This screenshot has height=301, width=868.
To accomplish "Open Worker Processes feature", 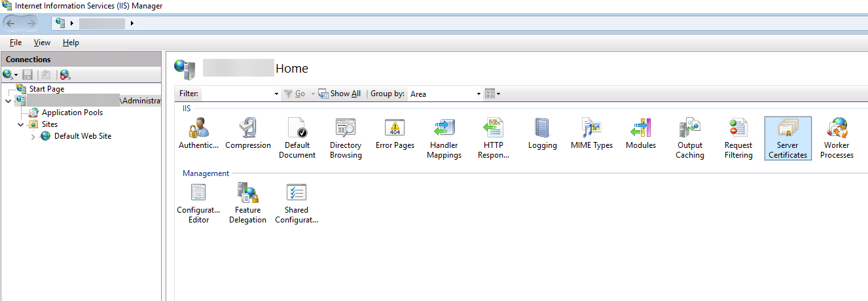I will coord(837,139).
